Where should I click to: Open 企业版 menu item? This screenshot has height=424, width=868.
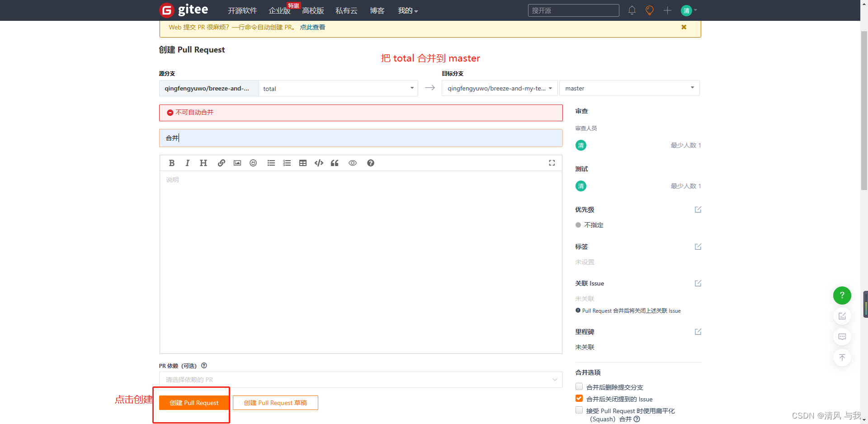[279, 10]
